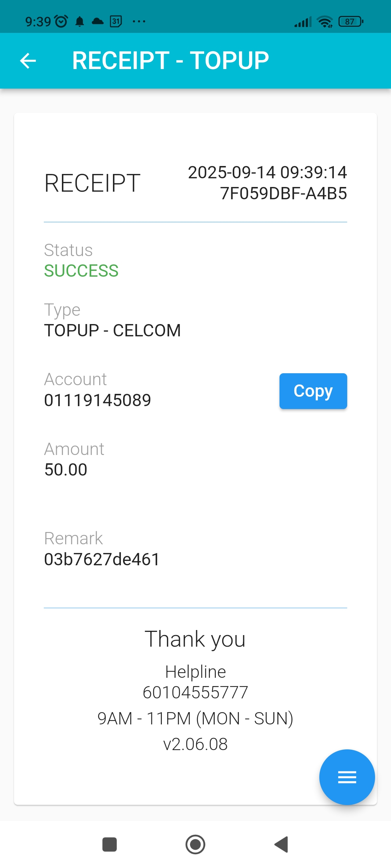The image size is (391, 868).
Task: Tap the Wi-Fi signal icon
Action: point(325,22)
